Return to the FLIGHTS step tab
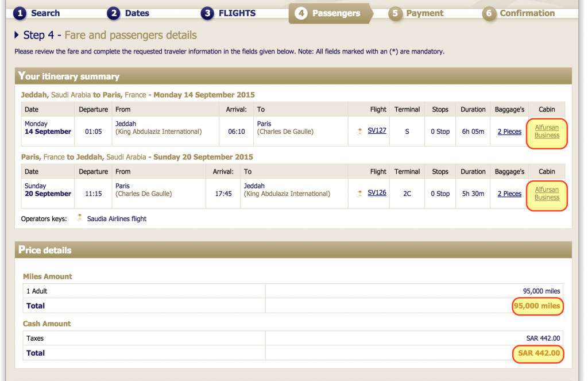 click(x=237, y=13)
